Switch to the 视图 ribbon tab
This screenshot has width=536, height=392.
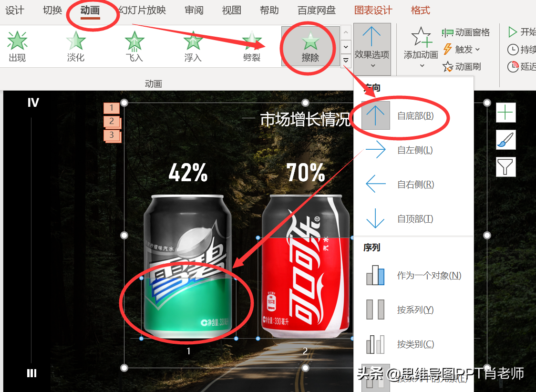tap(231, 10)
